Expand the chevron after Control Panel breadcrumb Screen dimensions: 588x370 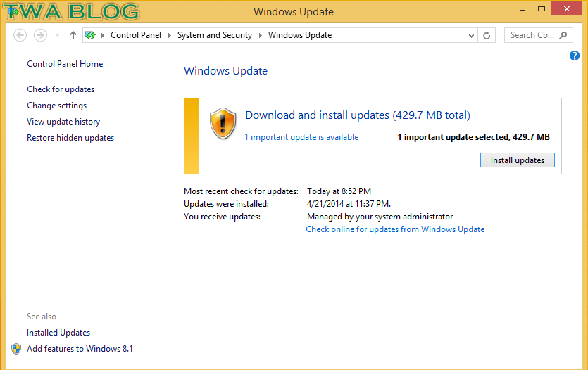point(170,35)
